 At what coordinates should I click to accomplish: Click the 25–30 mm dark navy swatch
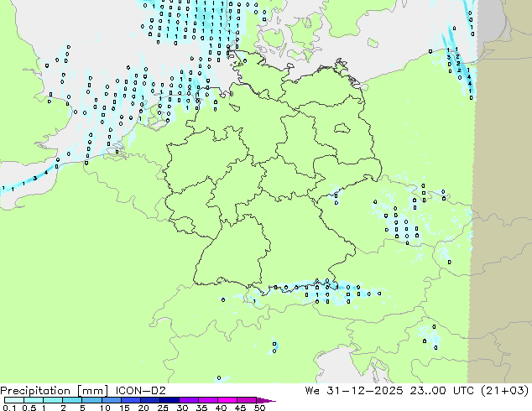(x=170, y=400)
